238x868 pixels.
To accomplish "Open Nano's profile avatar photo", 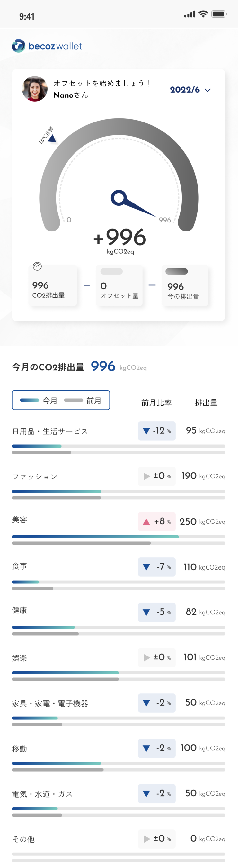I will point(35,89).
